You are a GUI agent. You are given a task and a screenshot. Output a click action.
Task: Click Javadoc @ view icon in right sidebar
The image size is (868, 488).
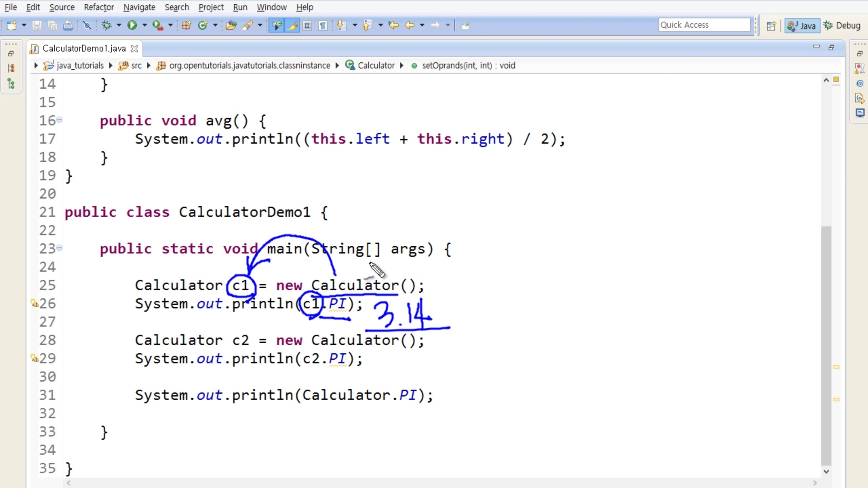click(x=860, y=83)
